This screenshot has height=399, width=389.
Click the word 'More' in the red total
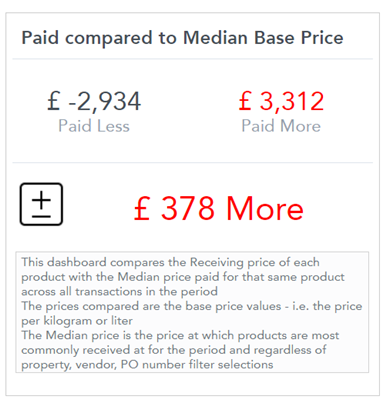point(265,208)
